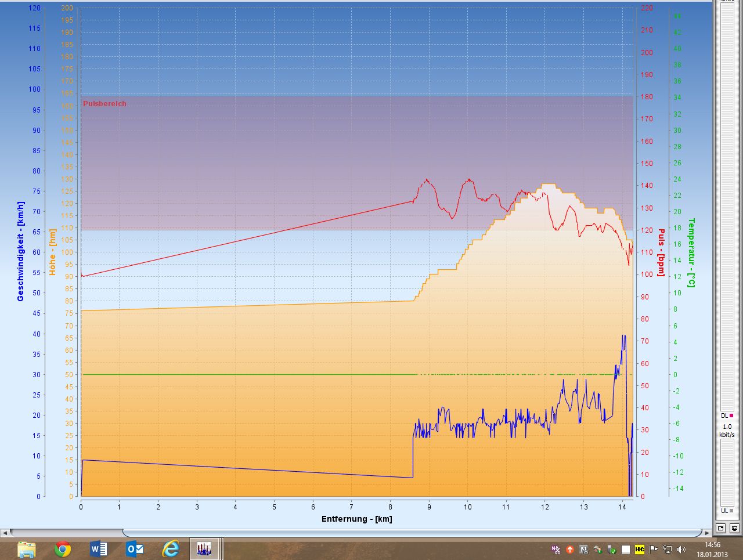Click the network connection tray icon

668,549
